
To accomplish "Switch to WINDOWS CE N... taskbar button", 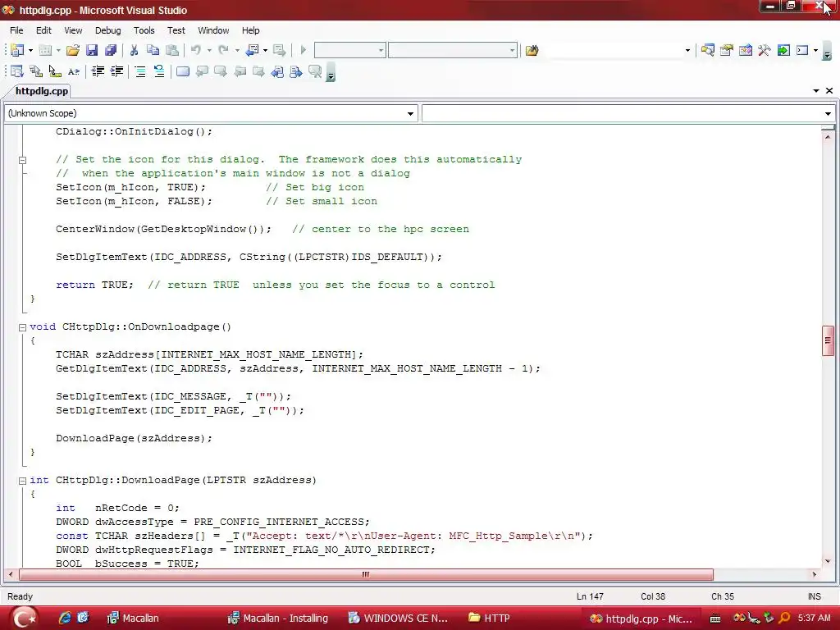I will click(398, 618).
